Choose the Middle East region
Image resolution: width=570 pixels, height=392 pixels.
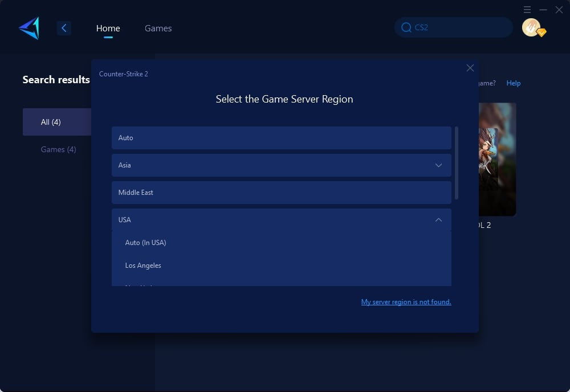click(x=282, y=193)
